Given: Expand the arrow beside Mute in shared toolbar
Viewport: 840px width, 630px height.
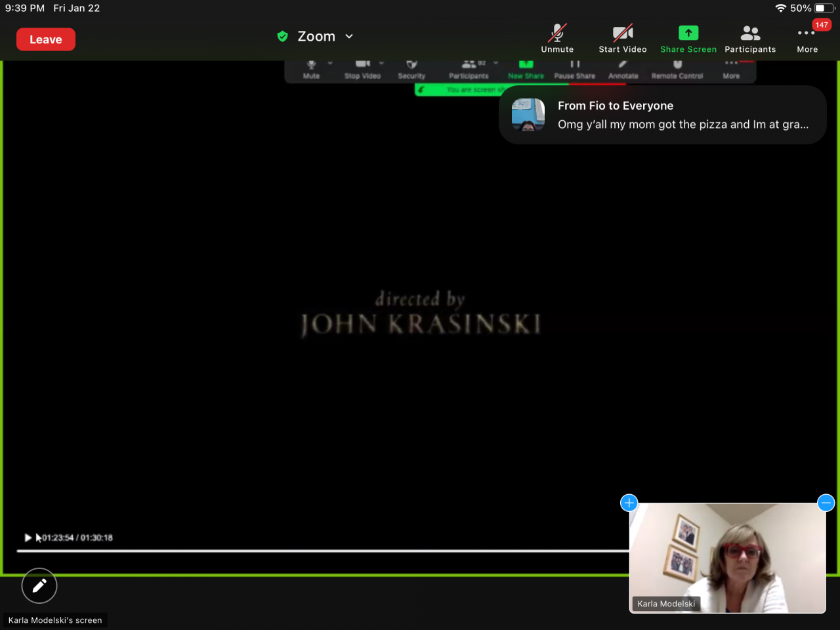Looking at the screenshot, I should coord(330,64).
